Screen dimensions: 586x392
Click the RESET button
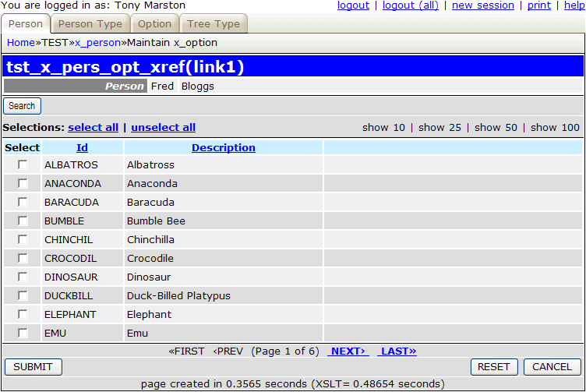tap(493, 367)
